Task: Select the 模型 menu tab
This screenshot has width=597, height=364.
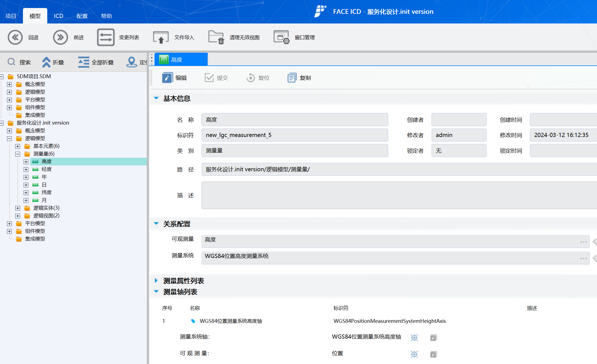Action: pyautogui.click(x=35, y=16)
